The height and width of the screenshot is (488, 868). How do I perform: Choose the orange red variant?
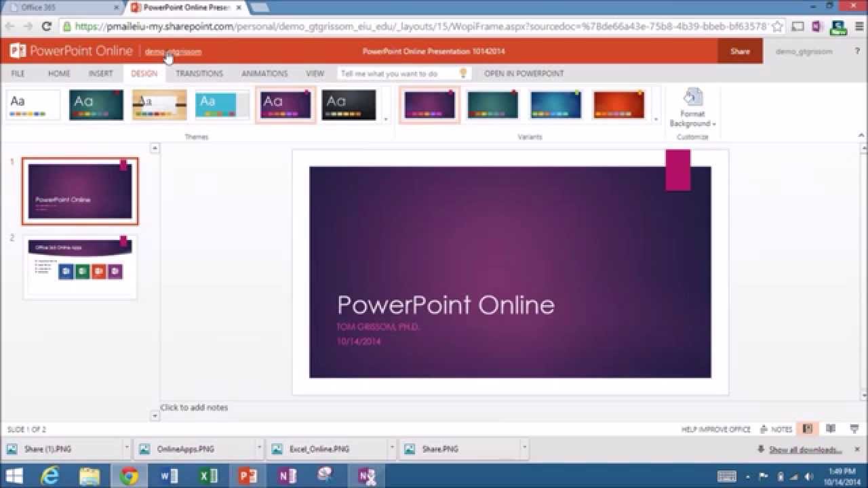pyautogui.click(x=618, y=104)
